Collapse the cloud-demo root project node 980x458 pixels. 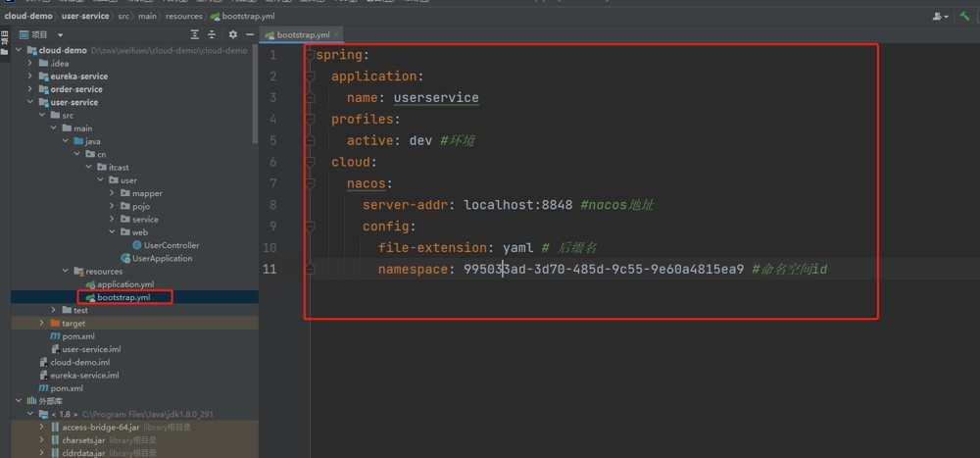(x=18, y=50)
